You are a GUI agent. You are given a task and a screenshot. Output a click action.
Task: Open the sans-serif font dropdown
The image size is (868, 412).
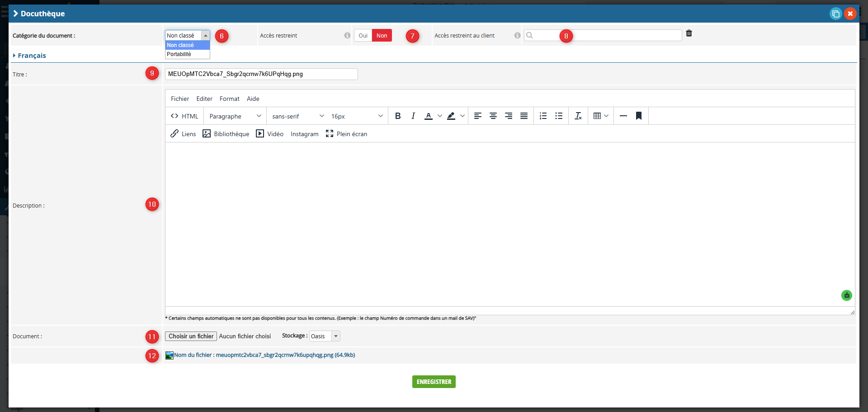298,116
